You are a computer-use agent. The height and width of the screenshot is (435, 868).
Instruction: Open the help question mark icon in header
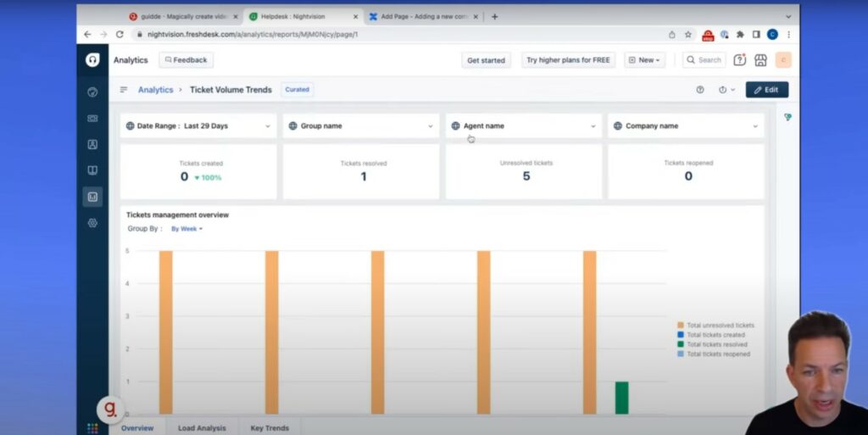coord(739,59)
